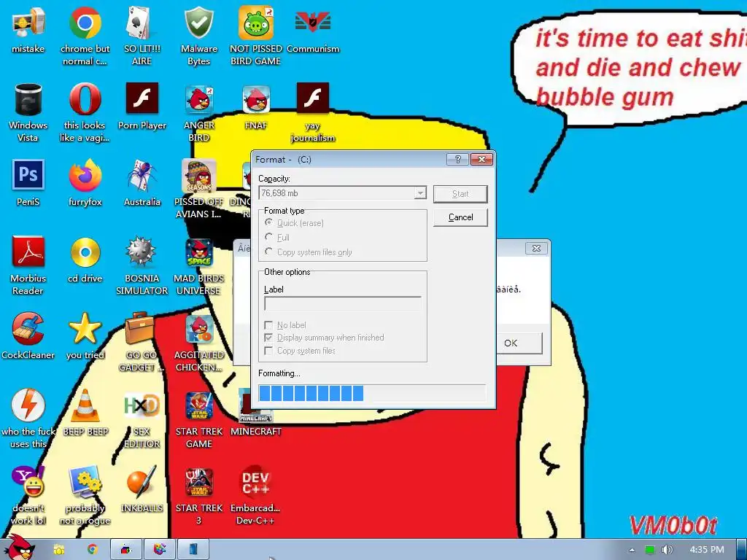Click the 4:35 PM taskbar clock
This screenshot has width=747, height=560.
[707, 550]
